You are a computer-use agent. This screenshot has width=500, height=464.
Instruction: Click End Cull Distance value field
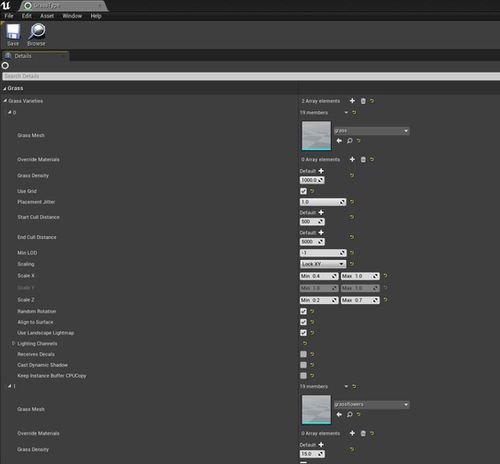(x=312, y=242)
